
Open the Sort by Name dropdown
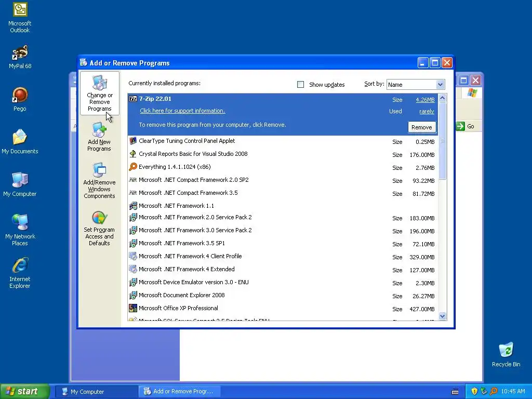coord(440,85)
